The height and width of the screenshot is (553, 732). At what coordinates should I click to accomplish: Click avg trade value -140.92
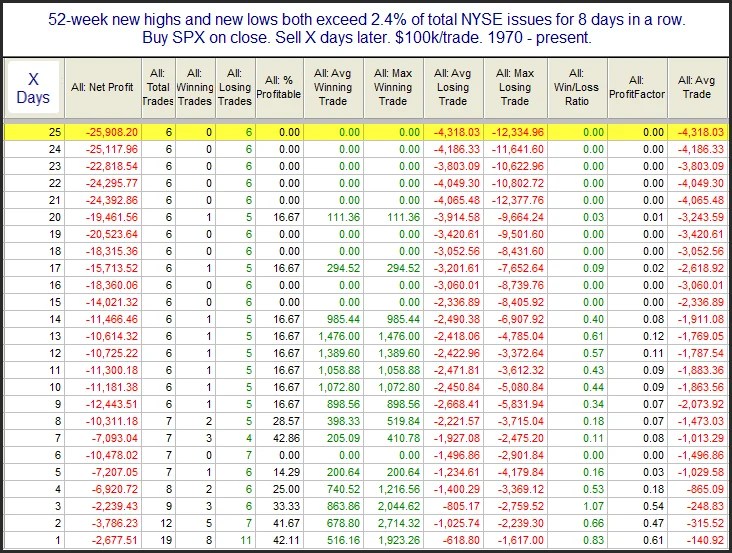[705, 540]
